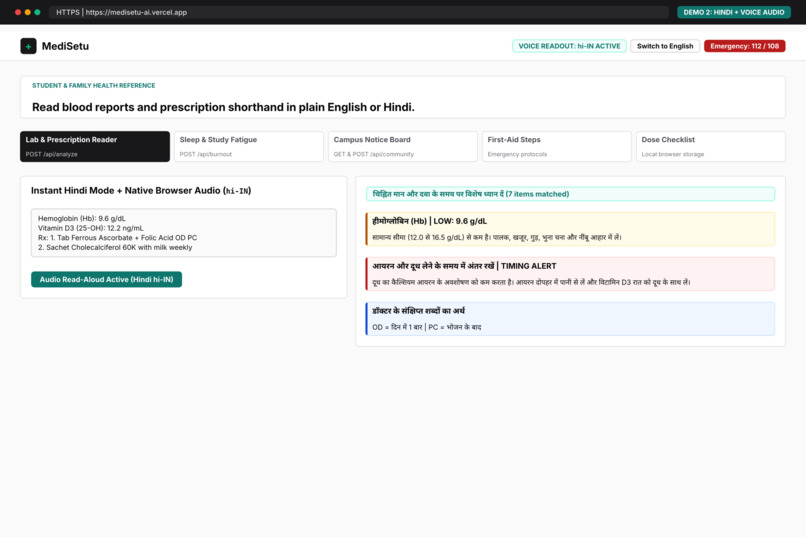Select the OD / PC abbreviations meaning card
The image size is (806, 537).
click(x=570, y=319)
